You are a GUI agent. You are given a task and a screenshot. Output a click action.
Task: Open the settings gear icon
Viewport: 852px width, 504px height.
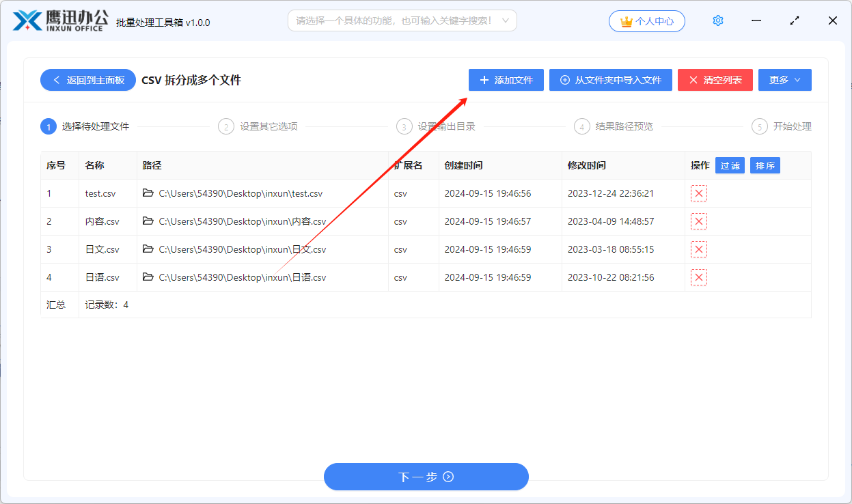[717, 20]
